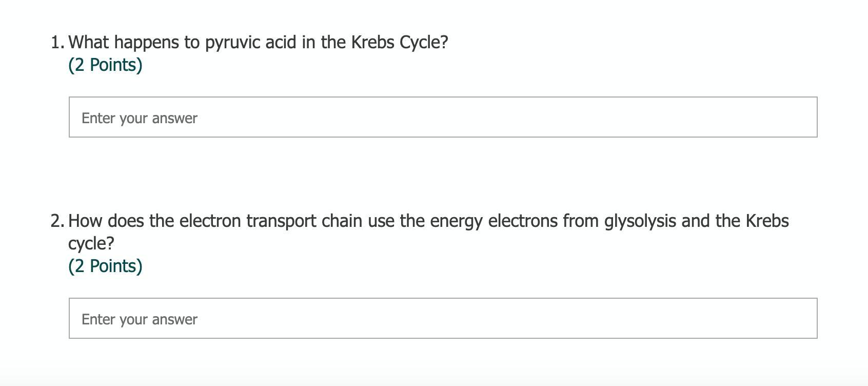Click "cycle?" on question 2's second line
The image size is (868, 386).
(x=91, y=244)
